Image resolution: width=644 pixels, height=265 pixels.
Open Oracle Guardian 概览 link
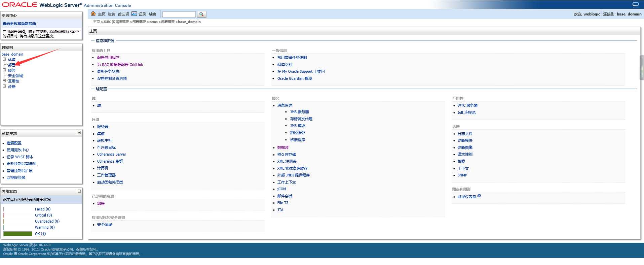(x=295, y=78)
